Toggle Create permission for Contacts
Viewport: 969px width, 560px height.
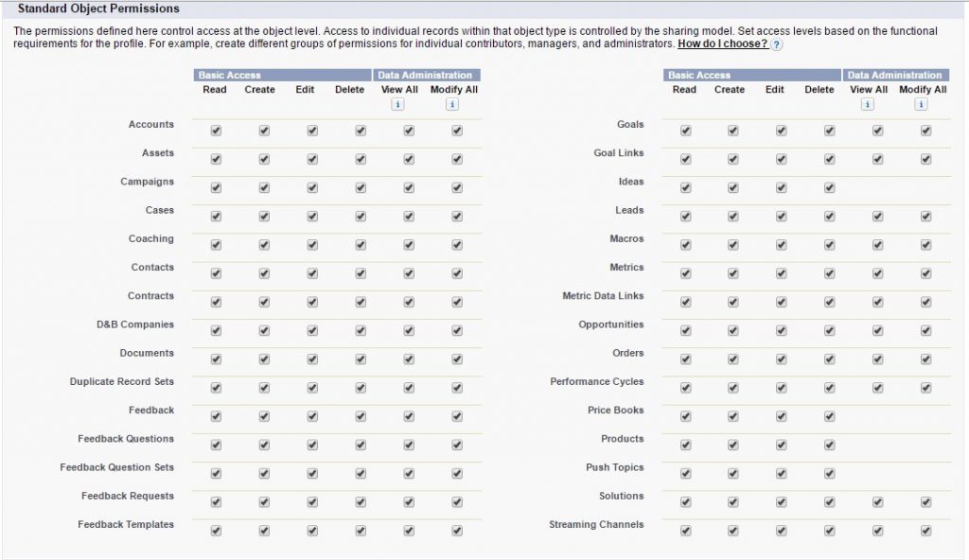pos(264,273)
